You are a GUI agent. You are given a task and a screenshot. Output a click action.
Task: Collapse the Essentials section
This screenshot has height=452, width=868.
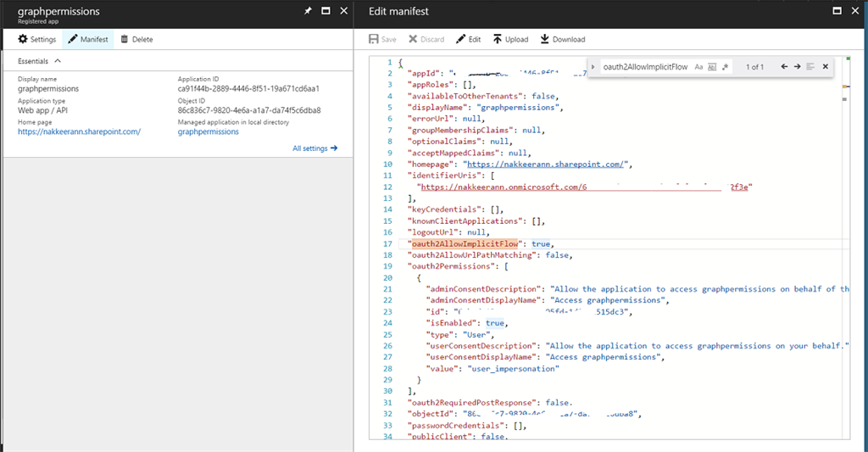(58, 61)
